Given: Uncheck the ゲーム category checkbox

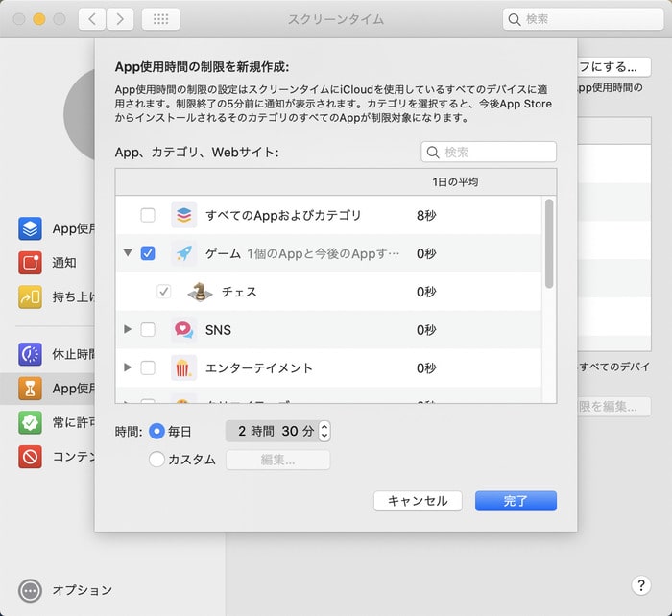Looking at the screenshot, I should point(148,253).
